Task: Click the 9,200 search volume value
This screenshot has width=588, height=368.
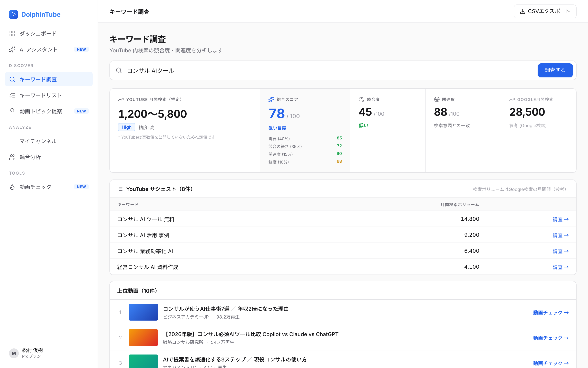Action: (472, 235)
